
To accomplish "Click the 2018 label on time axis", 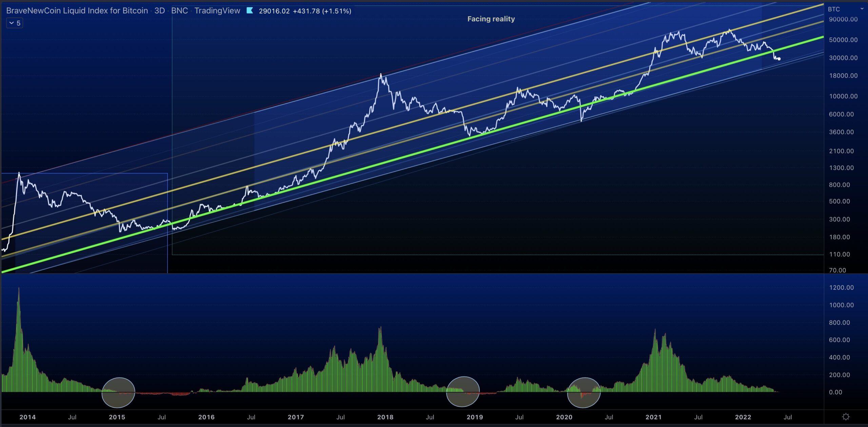I will pos(385,417).
